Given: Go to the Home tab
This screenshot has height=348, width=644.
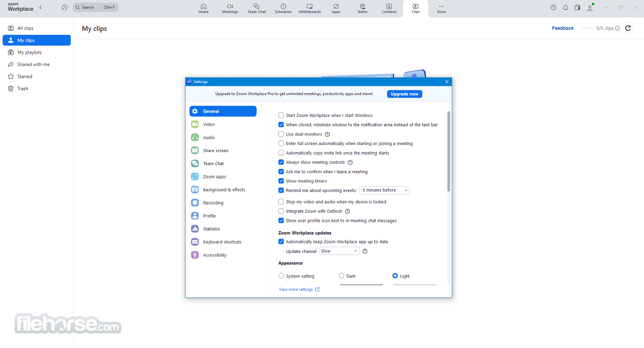Looking at the screenshot, I should point(204,9).
